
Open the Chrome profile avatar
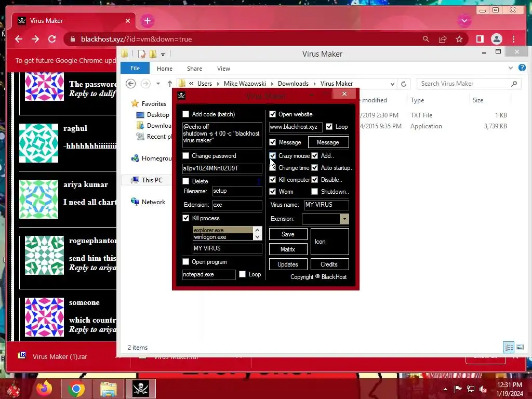pyautogui.click(x=496, y=39)
